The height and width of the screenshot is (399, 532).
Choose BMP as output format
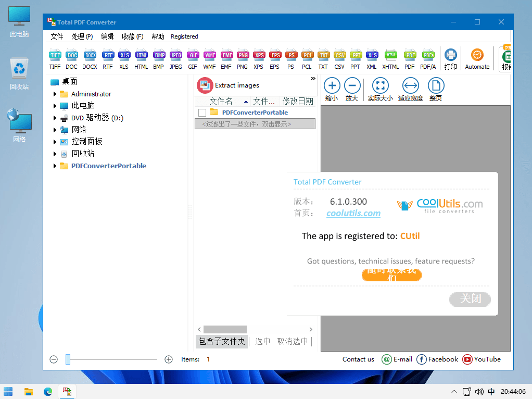[x=159, y=59]
